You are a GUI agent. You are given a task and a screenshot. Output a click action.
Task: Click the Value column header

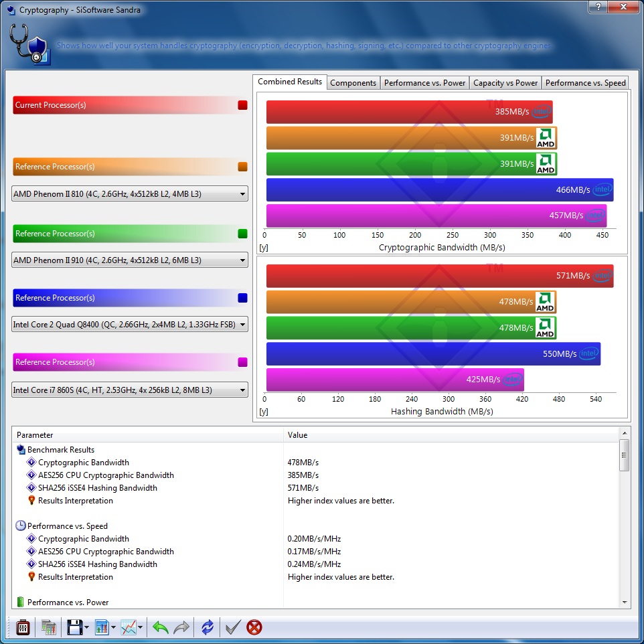(x=451, y=434)
